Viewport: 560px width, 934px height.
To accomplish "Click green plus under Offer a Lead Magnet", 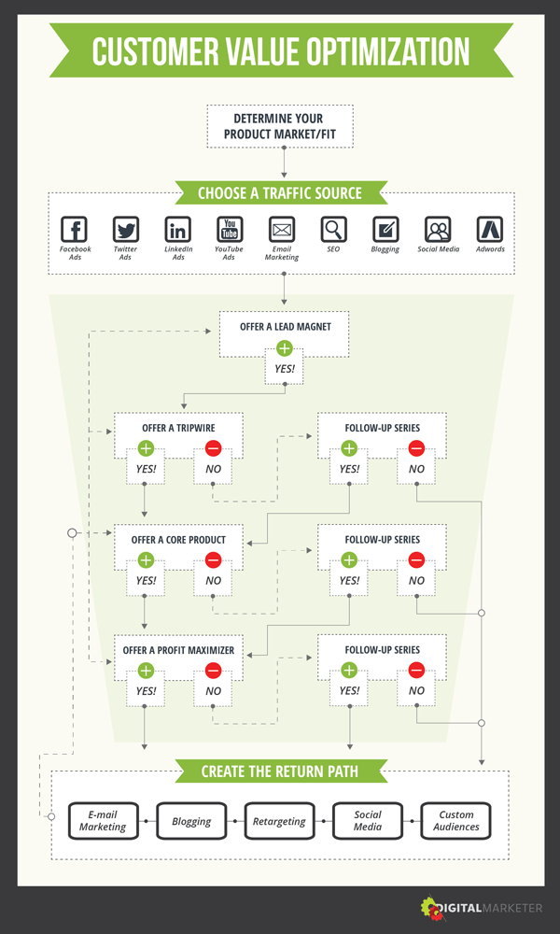I will click(285, 347).
